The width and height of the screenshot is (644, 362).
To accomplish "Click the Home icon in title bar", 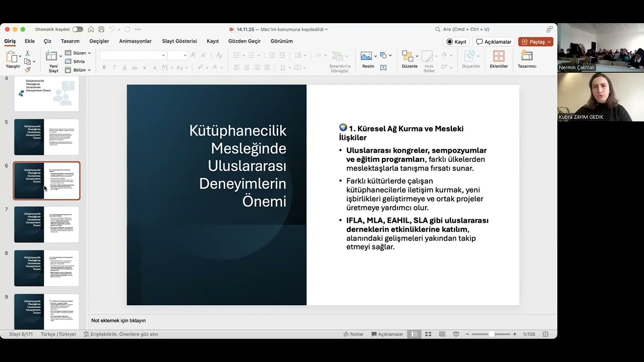I will click(91, 30).
